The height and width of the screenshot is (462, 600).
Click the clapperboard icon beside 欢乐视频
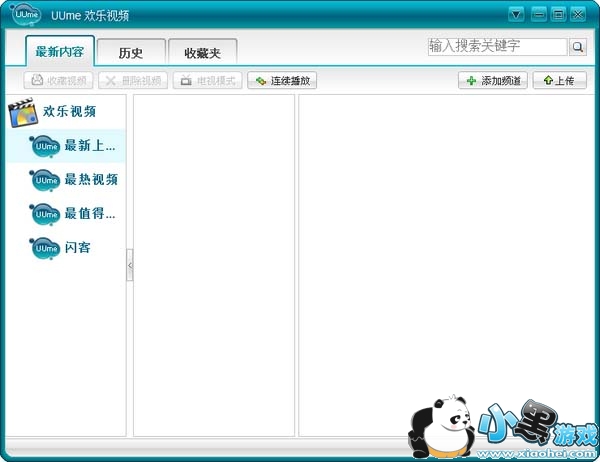click(23, 112)
